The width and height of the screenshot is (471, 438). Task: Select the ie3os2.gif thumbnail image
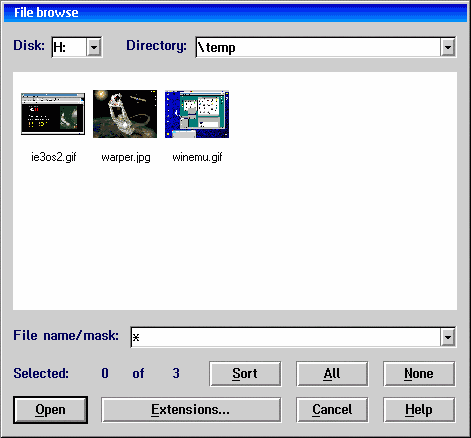53,114
